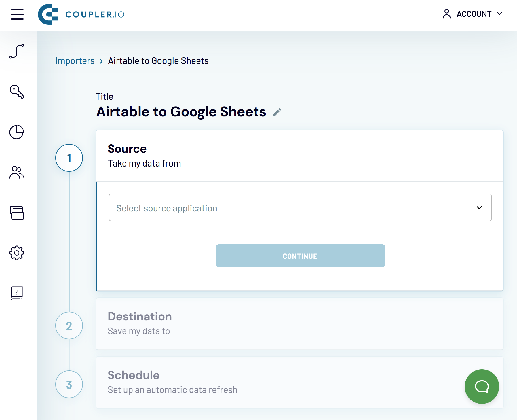Click the Continue button
This screenshot has height=420, width=517.
click(300, 256)
